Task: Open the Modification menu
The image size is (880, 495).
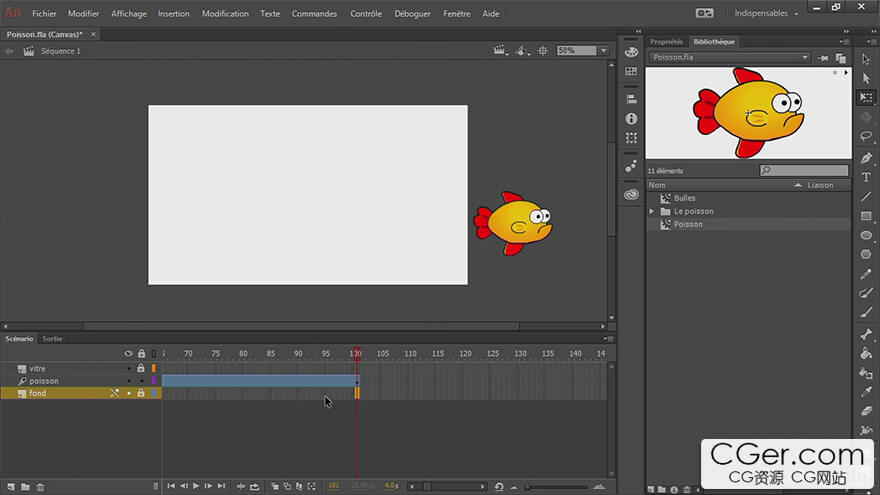Action: tap(225, 14)
